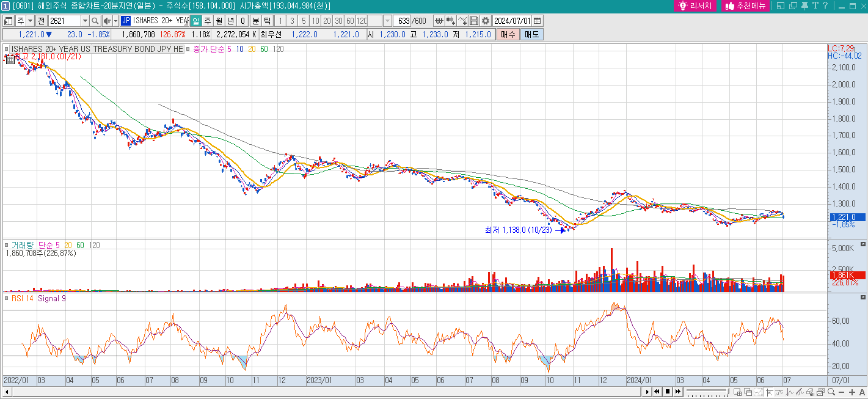The height and width of the screenshot is (399, 868).
Task: Toggle the 전 button left of the code field
Action: tap(42, 21)
